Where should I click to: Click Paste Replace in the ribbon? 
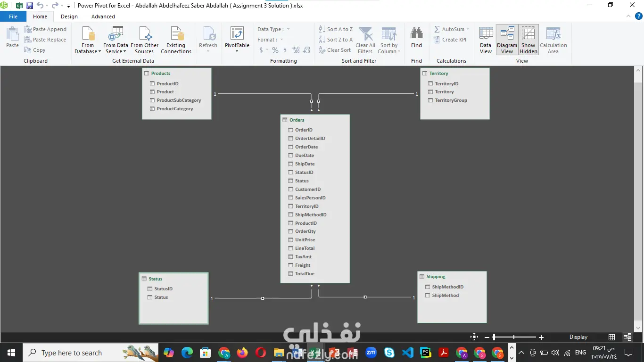click(x=45, y=40)
